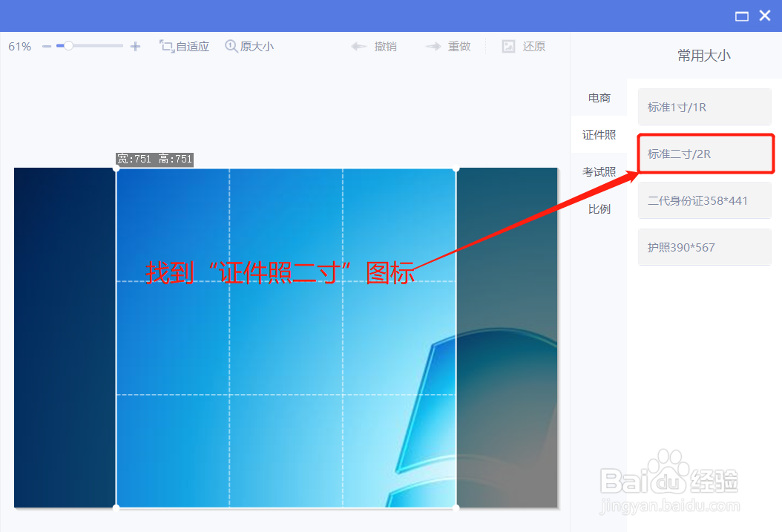Switch to the 电商 category tab
Screen dimensions: 782x532
(x=599, y=97)
